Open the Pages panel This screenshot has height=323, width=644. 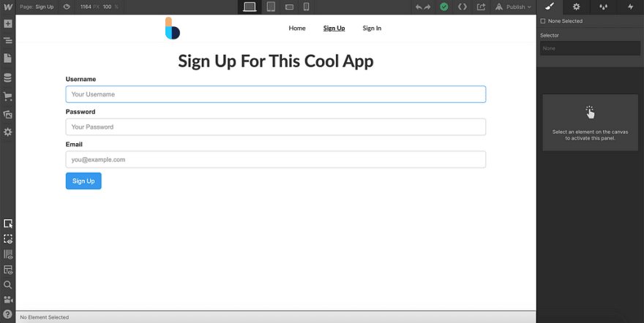click(x=8, y=58)
